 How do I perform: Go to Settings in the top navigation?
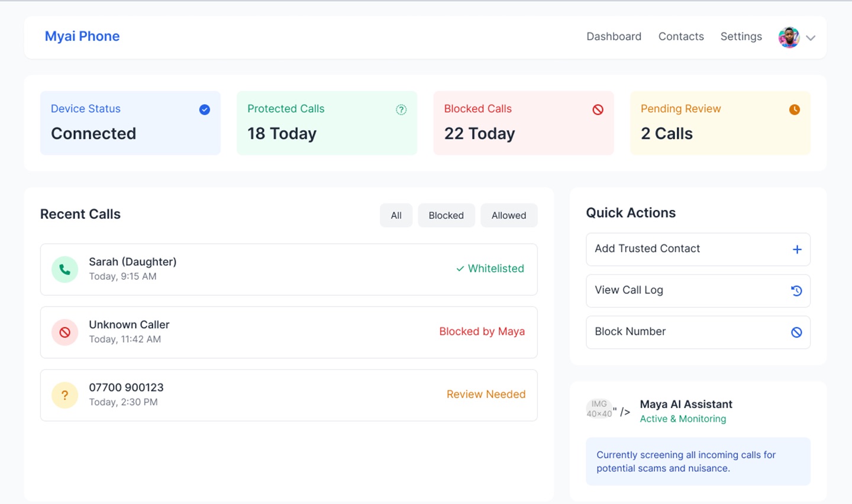[741, 37]
